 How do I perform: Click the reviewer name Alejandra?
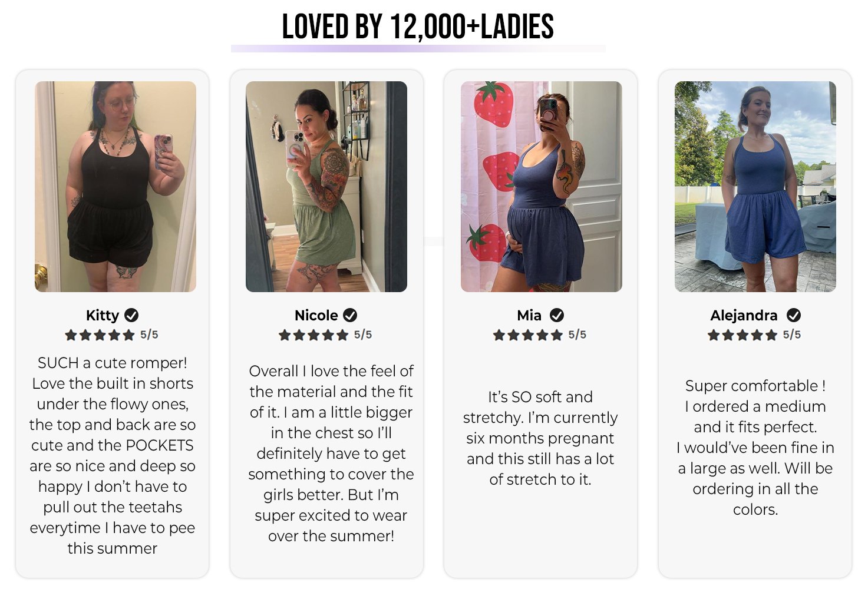click(744, 316)
